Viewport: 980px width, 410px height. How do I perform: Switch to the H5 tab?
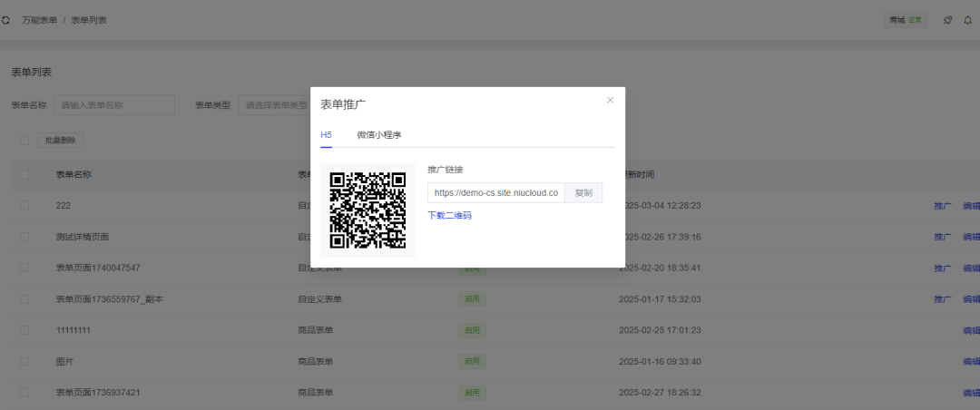[x=327, y=135]
